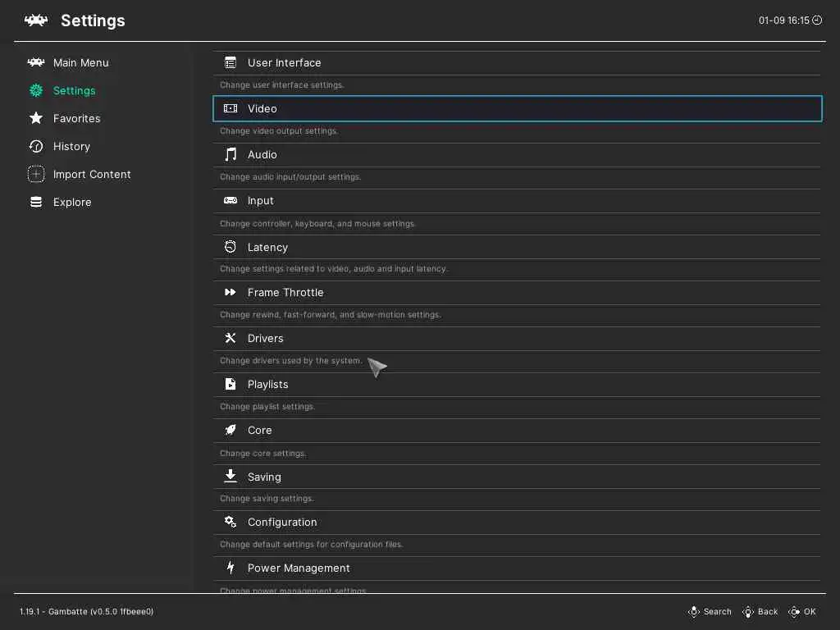The image size is (840, 630).
Task: Open User Interface settings
Action: point(284,62)
